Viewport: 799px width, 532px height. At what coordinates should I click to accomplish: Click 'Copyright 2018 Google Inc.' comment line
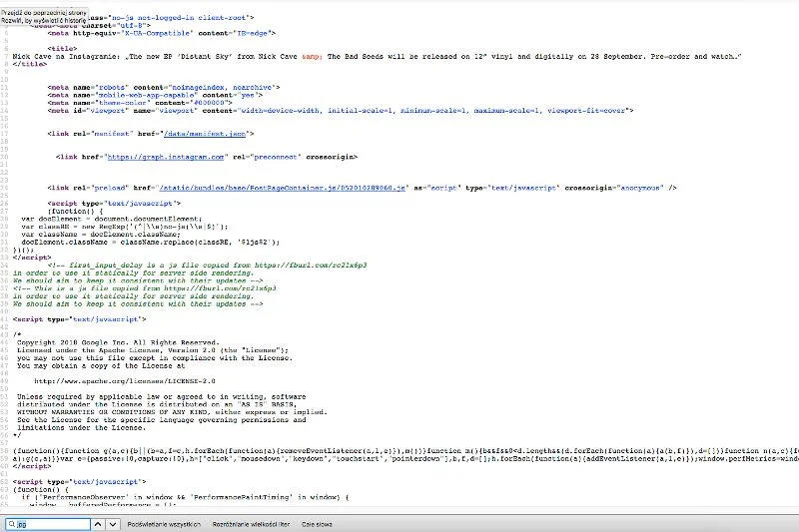118,342
